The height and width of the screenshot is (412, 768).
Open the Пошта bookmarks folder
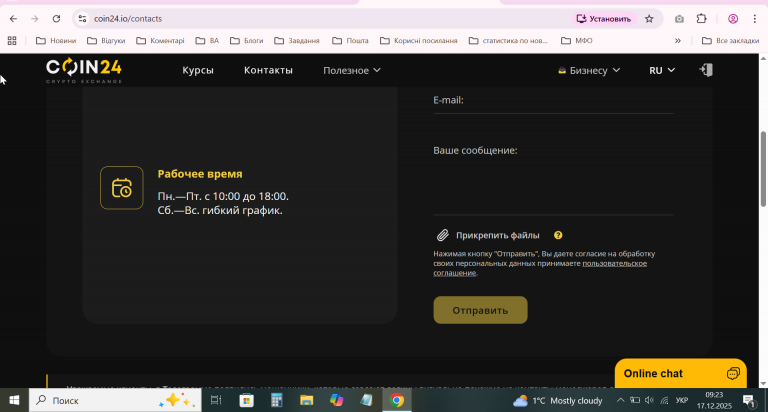point(350,41)
